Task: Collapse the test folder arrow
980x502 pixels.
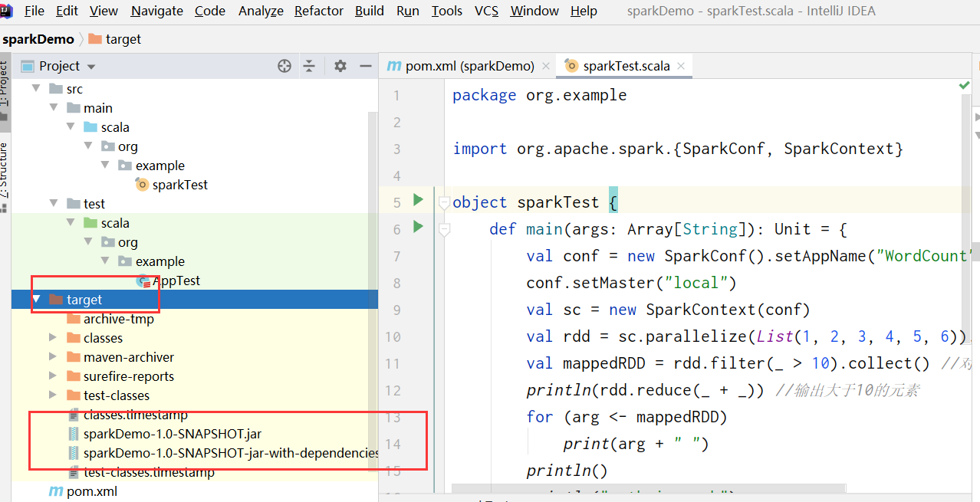Action: click(53, 204)
